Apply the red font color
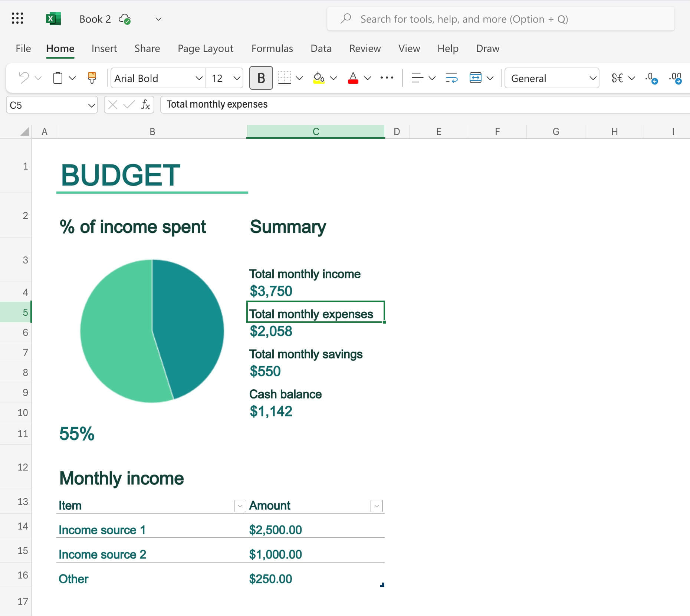Viewport: 690px width, 616px height. [x=353, y=78]
